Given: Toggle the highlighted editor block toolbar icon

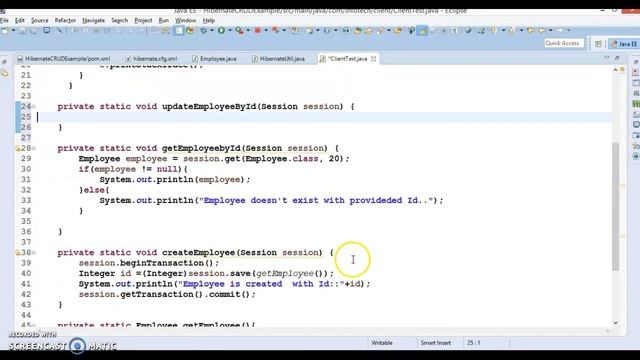Looking at the screenshot, I should click(x=179, y=31).
